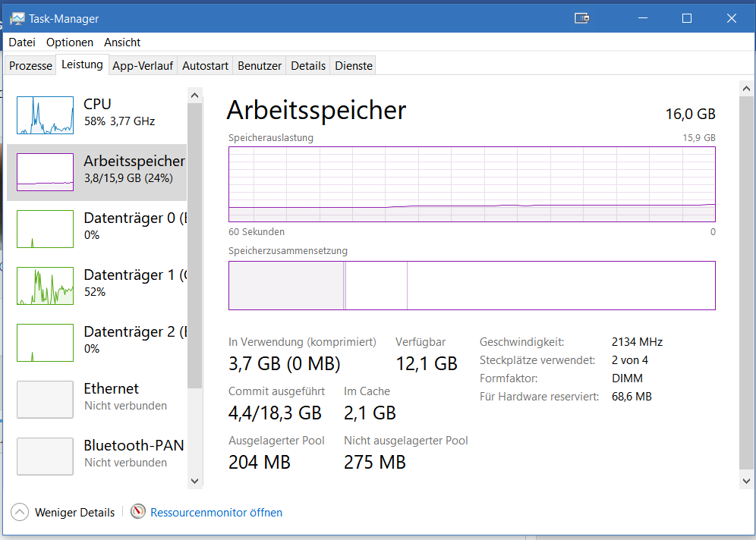The image size is (756, 540).
Task: Open the Datenträger 0 performance graph
Action: [46, 229]
